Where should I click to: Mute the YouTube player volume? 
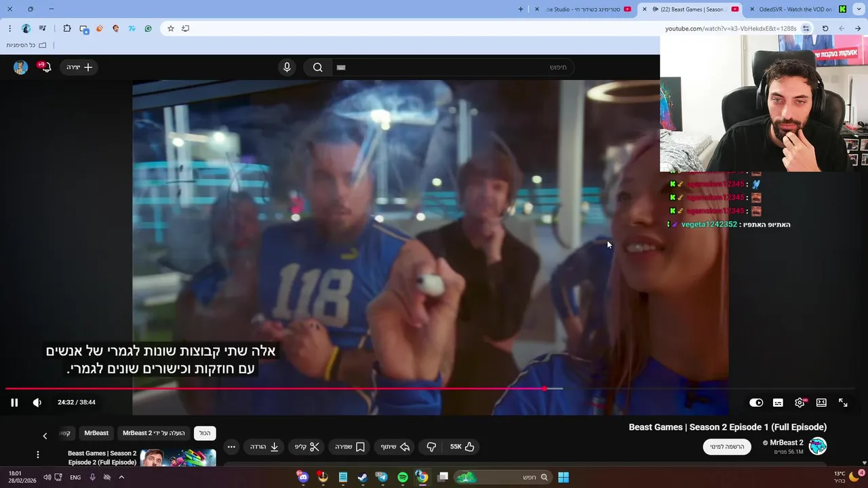point(37,403)
